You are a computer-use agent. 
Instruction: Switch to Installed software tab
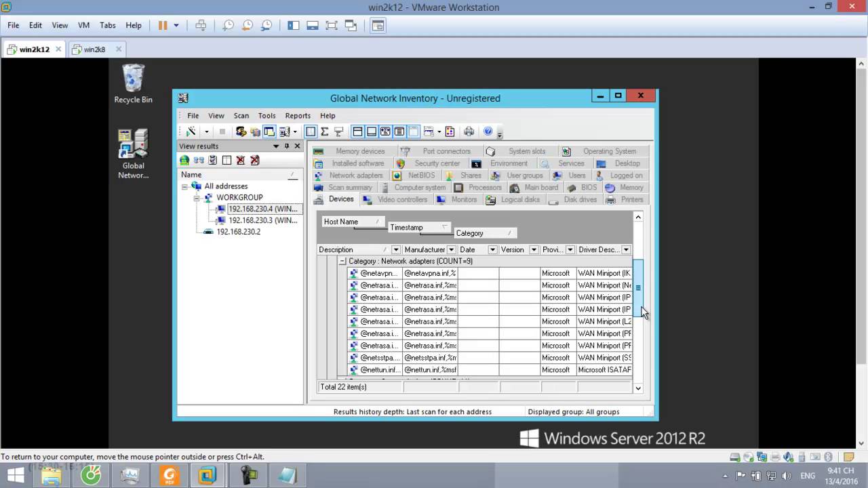(x=351, y=163)
